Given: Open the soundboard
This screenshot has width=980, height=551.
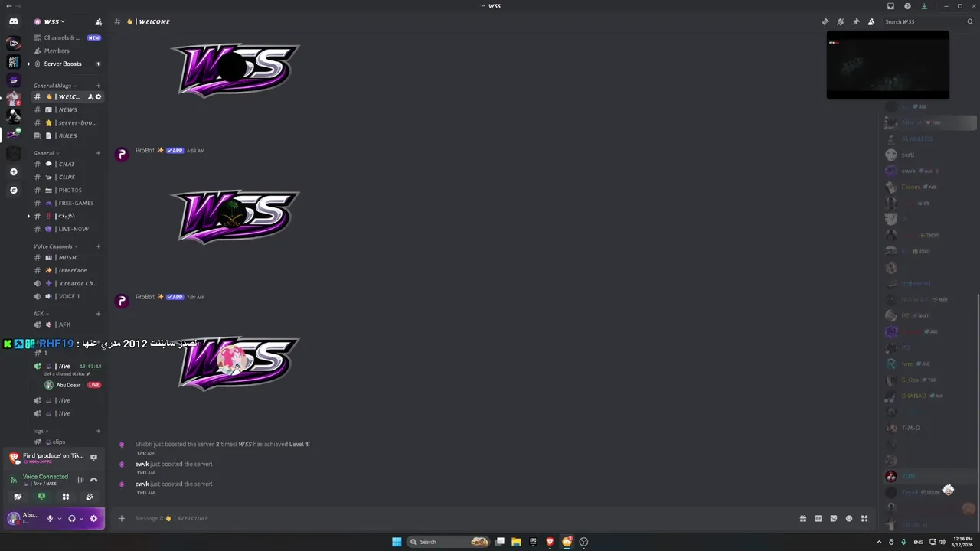Looking at the screenshot, I should point(90,497).
